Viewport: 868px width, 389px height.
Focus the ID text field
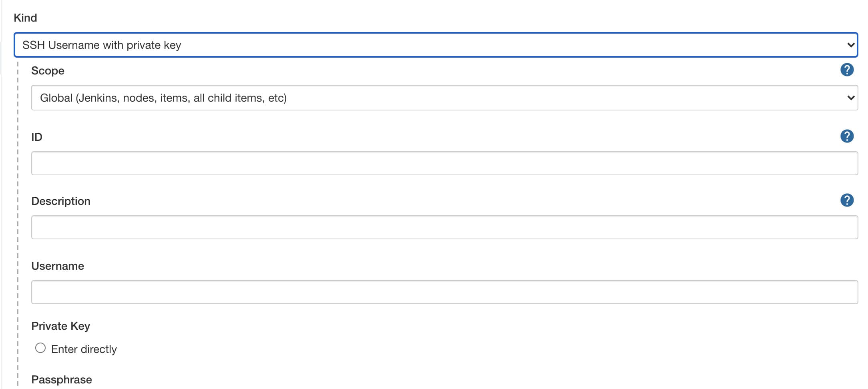point(444,163)
